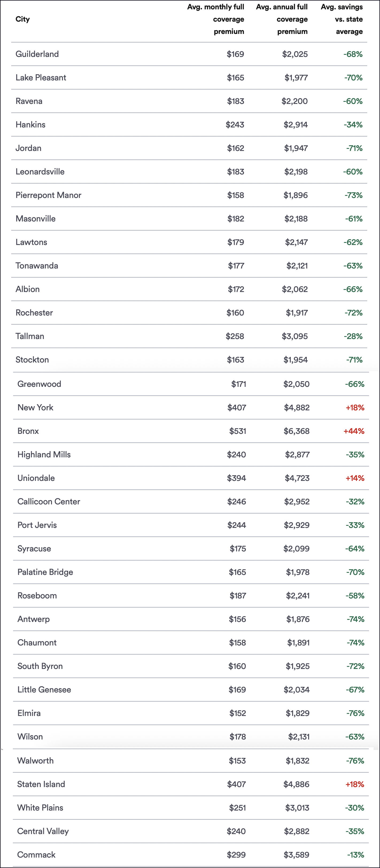Click the Commack city name
380x868 pixels.
coord(36,855)
